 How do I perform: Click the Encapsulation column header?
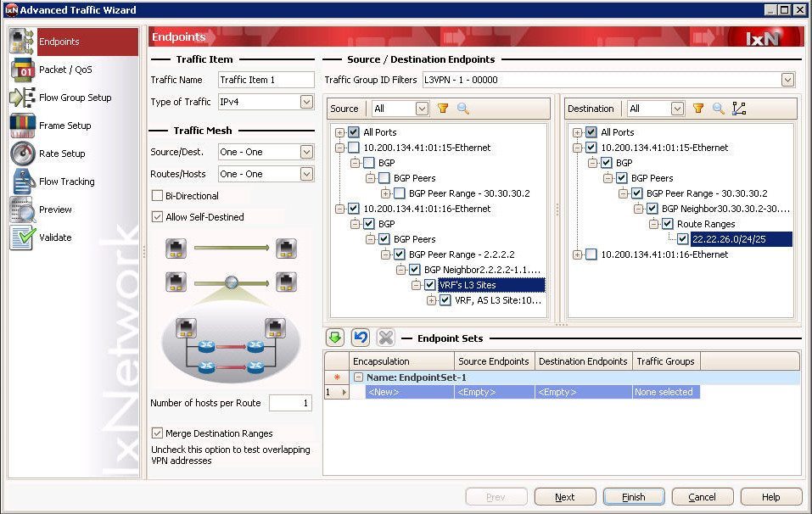(402, 361)
